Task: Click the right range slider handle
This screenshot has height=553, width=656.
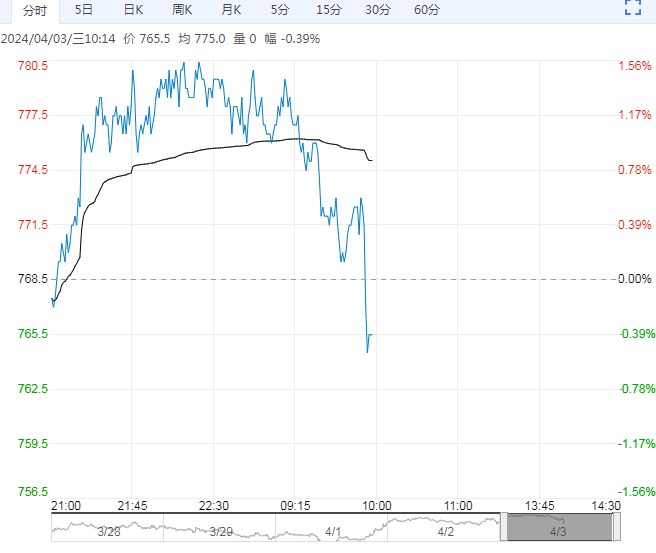Action: pos(617,527)
